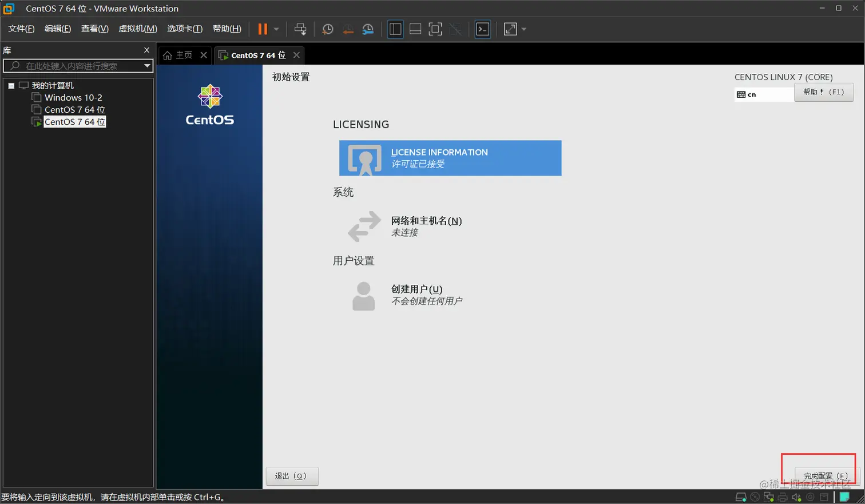Close the library panel
865x504 pixels.
coord(146,50)
